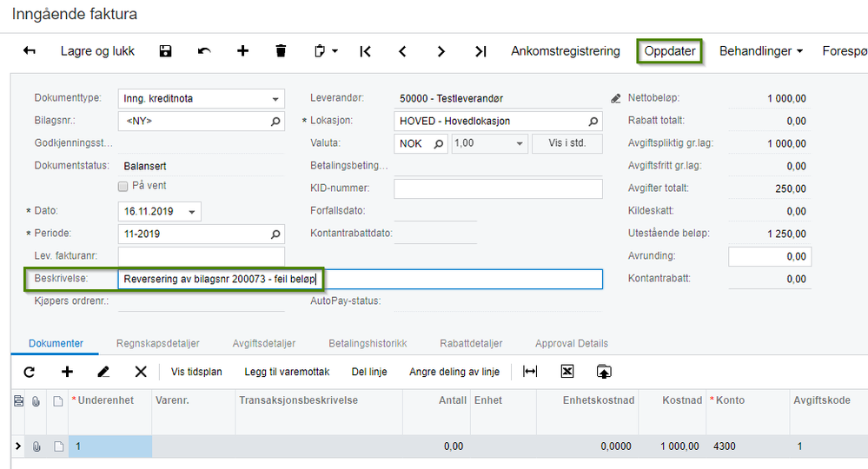Click the KID-nummer input field
Screen dimensions: 868x469
(x=498, y=188)
